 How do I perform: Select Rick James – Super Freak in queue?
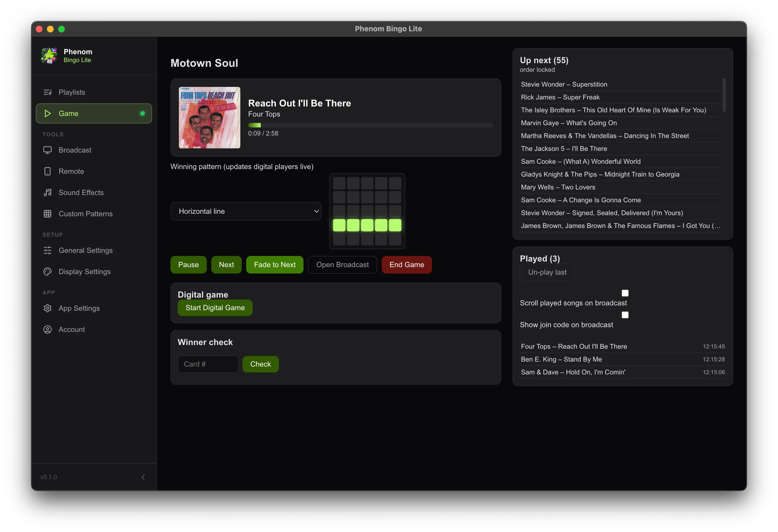[x=621, y=98]
